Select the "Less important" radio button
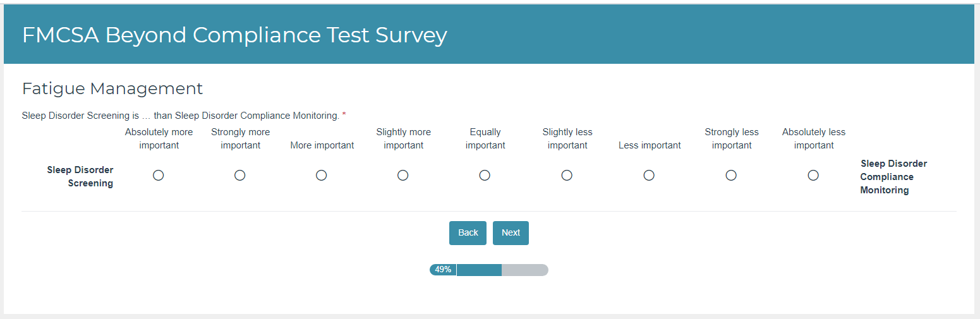 click(649, 175)
